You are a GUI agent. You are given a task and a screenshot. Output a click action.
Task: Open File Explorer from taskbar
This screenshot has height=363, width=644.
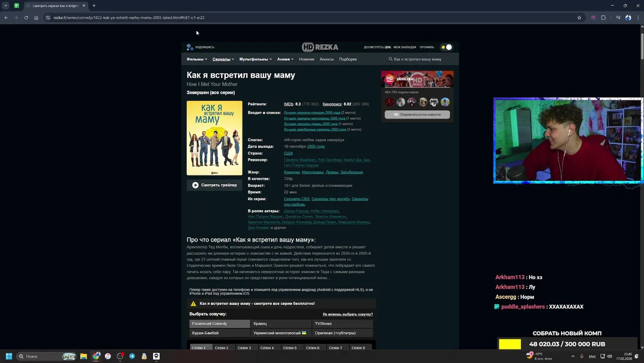click(83, 356)
